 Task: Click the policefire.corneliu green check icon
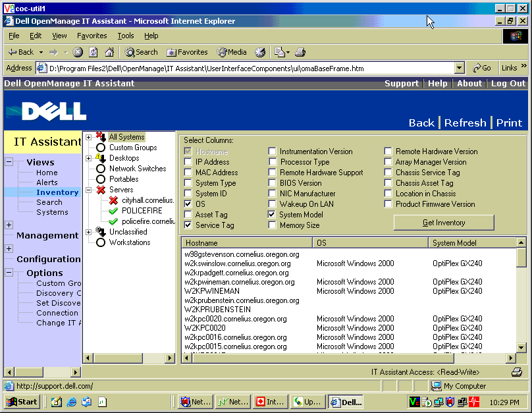(x=113, y=221)
